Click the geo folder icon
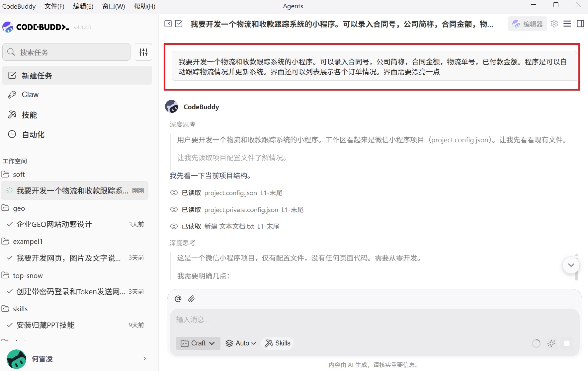Screen dimensions: 588x371 [x=5, y=208]
